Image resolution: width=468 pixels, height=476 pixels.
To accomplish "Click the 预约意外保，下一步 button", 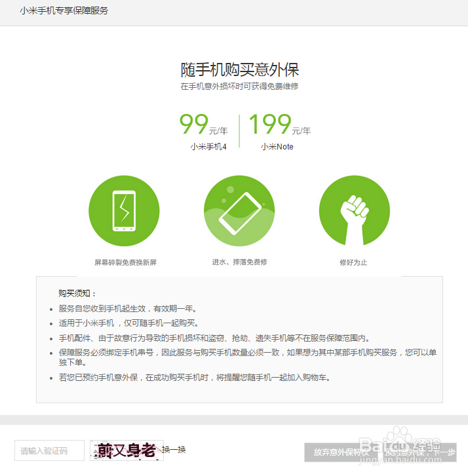I will click(419, 452).
